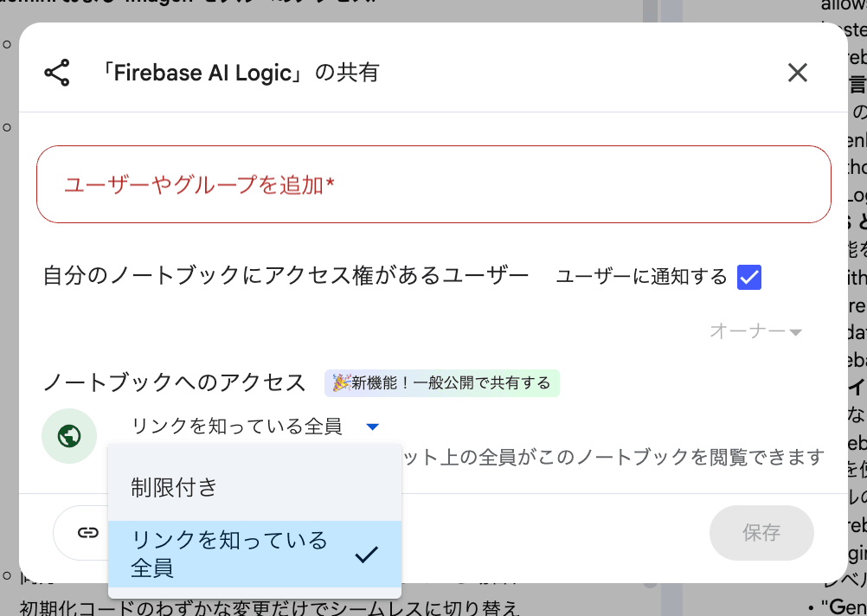
Task: Click the 新機能！一般公開で共有する badge
Action: pyautogui.click(x=442, y=382)
